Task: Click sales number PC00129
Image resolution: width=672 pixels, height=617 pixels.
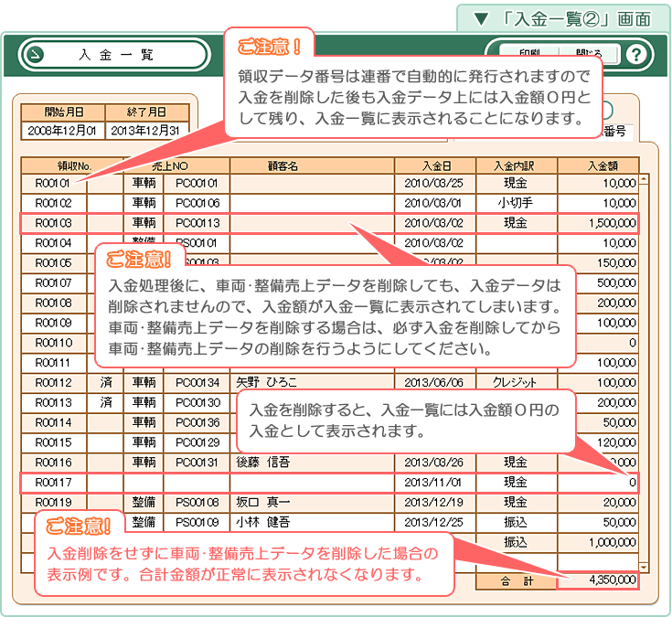Action: (197, 442)
